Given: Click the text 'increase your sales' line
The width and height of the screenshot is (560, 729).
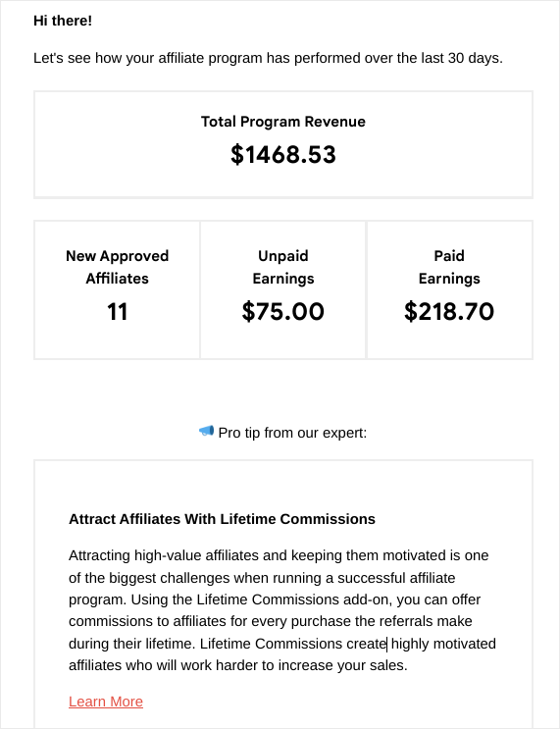Looking at the screenshot, I should (x=342, y=665).
